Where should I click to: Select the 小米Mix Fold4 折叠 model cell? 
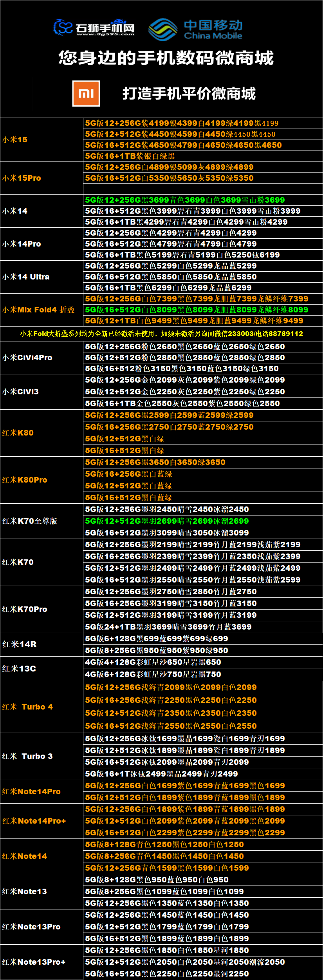click(42, 310)
